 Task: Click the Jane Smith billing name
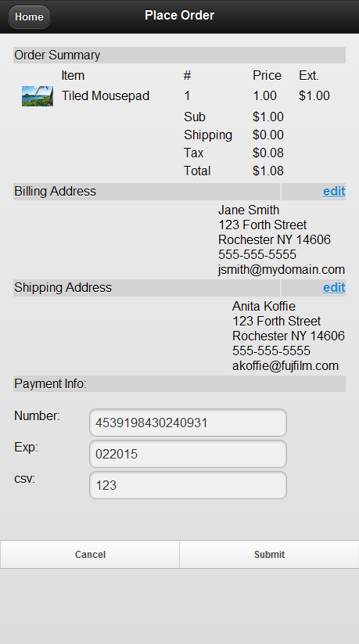coord(249,210)
